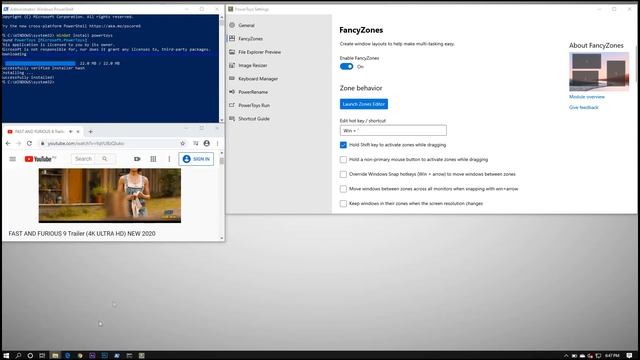This screenshot has width=640, height=360.
Task: Open YouTube settings three-dot icon
Action: pyautogui.click(x=169, y=159)
